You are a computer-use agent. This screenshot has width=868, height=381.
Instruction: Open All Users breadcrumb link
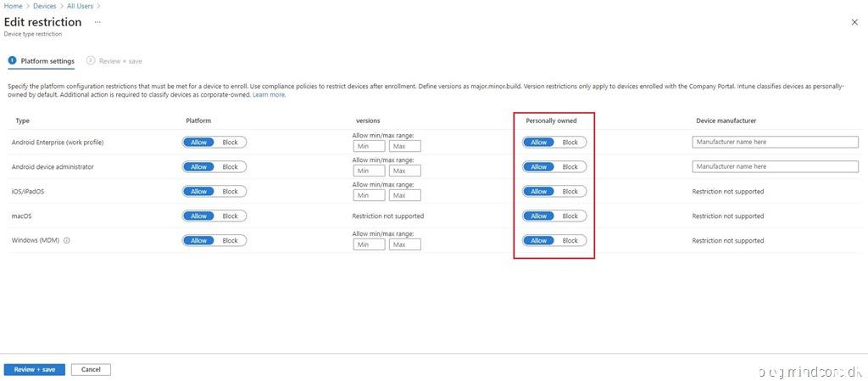click(x=81, y=6)
